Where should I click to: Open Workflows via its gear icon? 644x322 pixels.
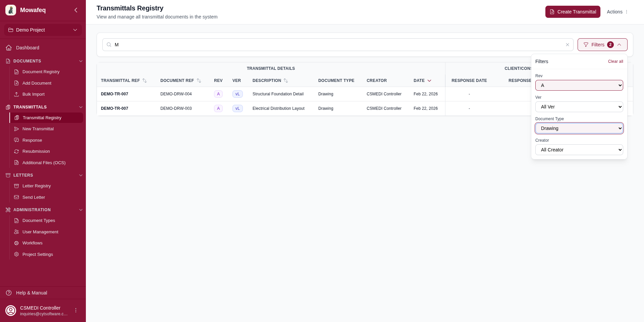pos(16,243)
